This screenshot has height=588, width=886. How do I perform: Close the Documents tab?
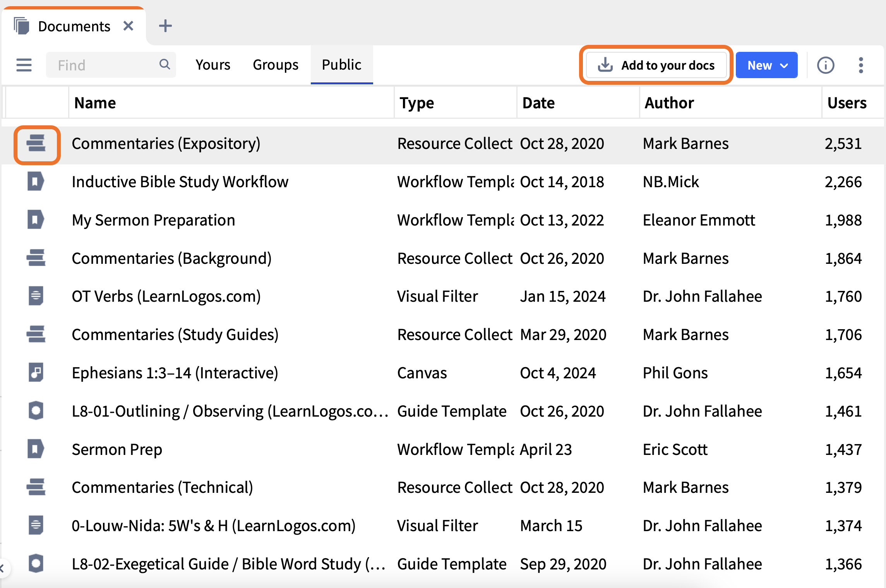point(128,26)
